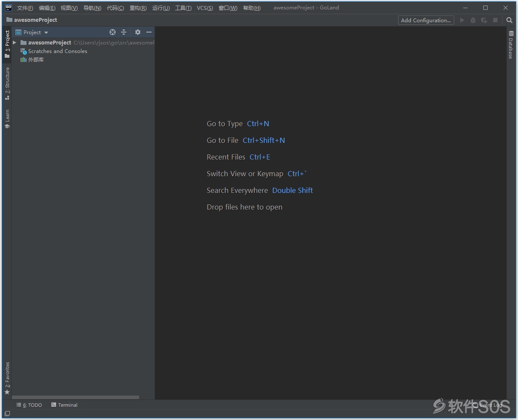Image resolution: width=518 pixels, height=420 pixels.
Task: Open the 6: TODO tool window
Action: click(29, 405)
